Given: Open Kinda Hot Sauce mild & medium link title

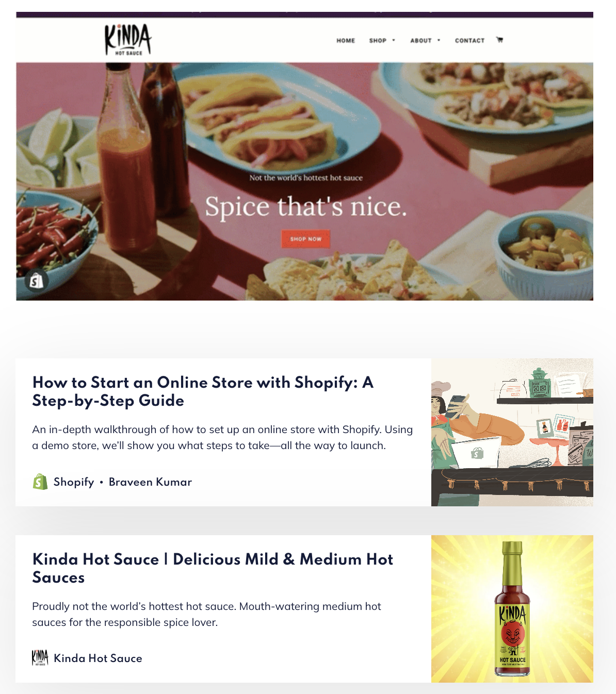Looking at the screenshot, I should 213,568.
